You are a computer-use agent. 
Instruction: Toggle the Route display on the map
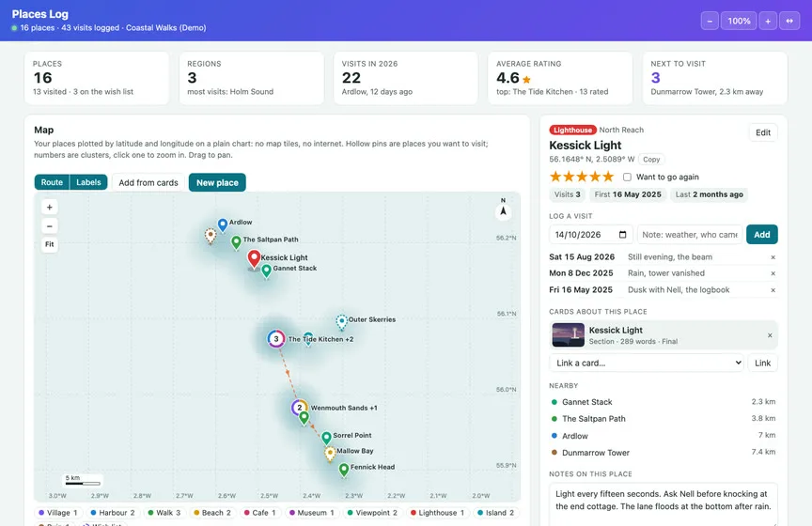(52, 182)
